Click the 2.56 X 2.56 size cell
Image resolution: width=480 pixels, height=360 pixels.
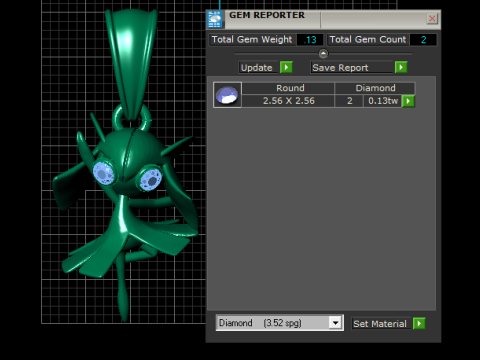click(x=288, y=101)
